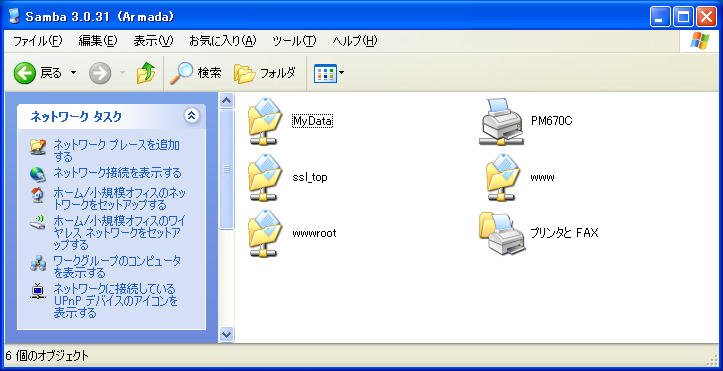Open the 表示(V) menu

pyautogui.click(x=154, y=41)
